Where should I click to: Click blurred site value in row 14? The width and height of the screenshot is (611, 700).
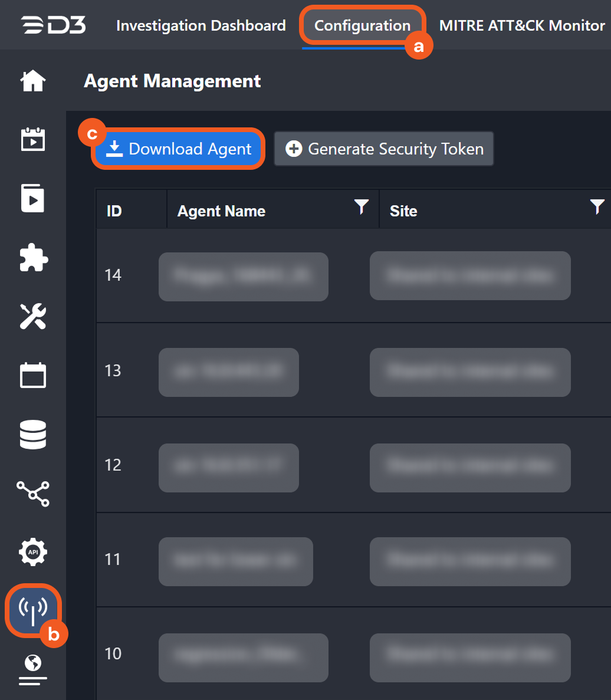pos(470,275)
